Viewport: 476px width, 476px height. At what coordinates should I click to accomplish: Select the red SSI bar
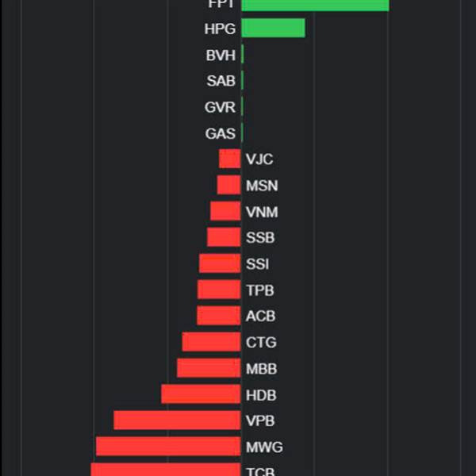pyautogui.click(x=221, y=263)
